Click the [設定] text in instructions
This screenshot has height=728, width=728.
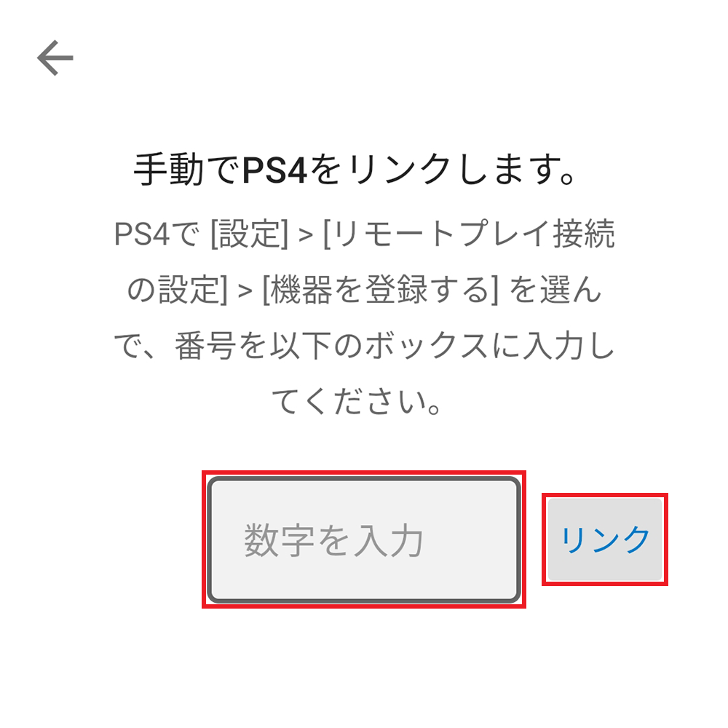(x=249, y=234)
